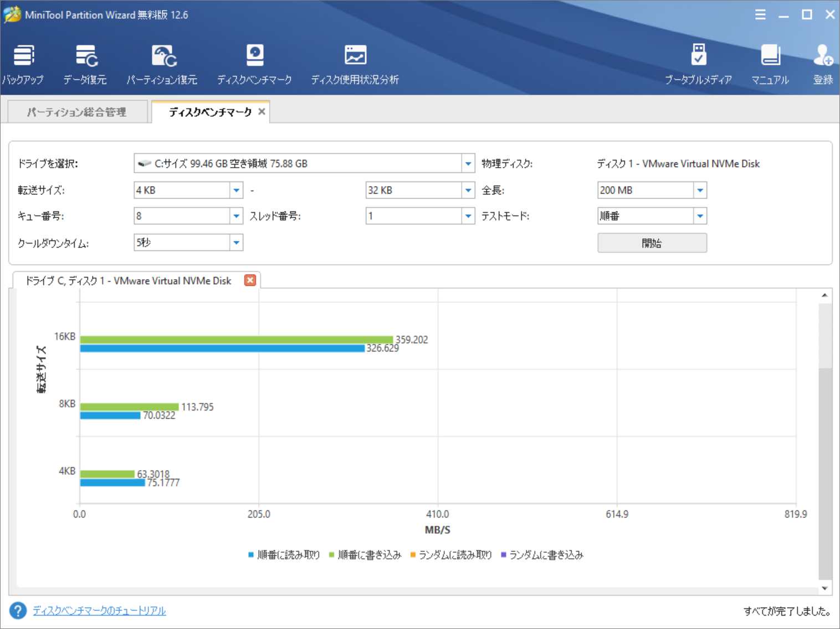Open the ディスクベンチマークのチュートリアル link

point(98,610)
